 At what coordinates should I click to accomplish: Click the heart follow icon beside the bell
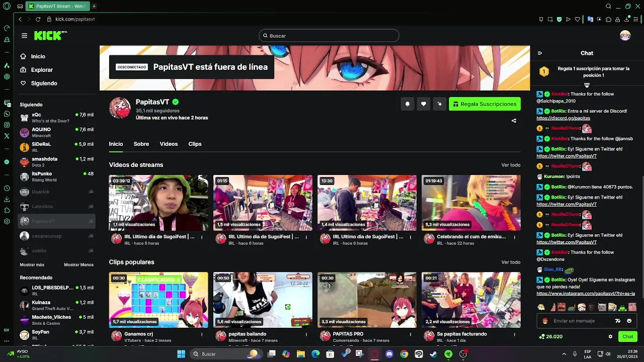click(x=424, y=104)
